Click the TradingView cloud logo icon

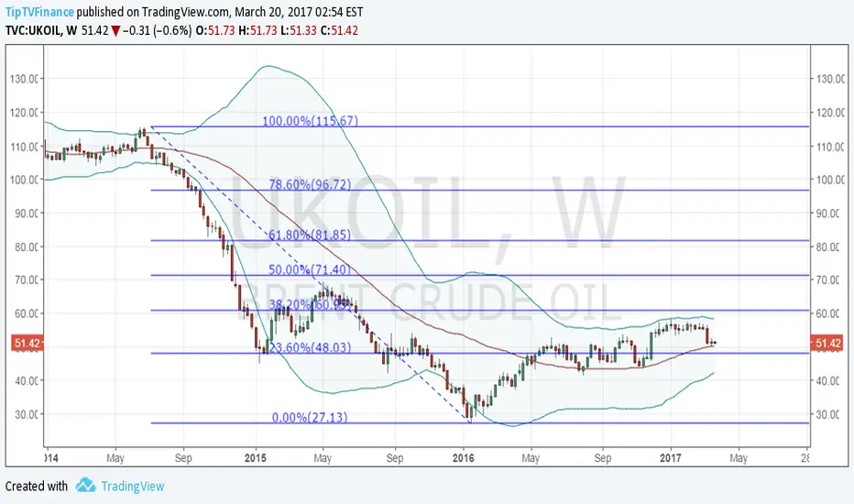(x=85, y=485)
